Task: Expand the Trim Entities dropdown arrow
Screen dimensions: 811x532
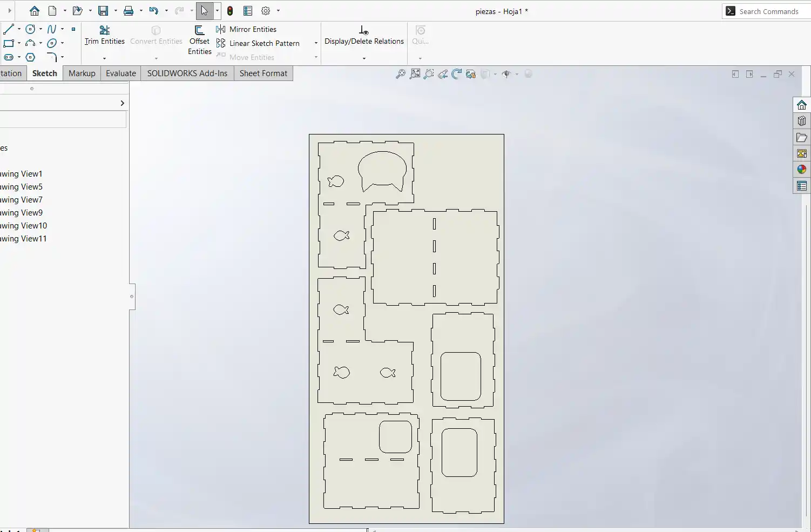Action: click(x=104, y=58)
